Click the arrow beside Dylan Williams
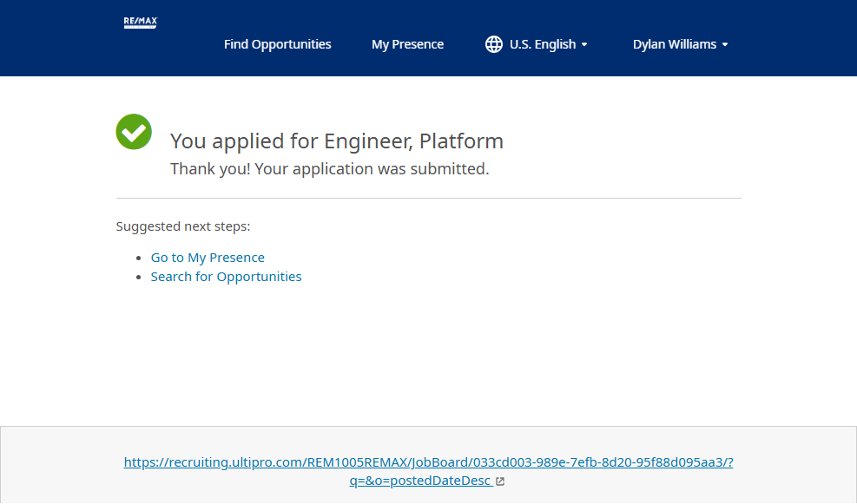 point(725,45)
